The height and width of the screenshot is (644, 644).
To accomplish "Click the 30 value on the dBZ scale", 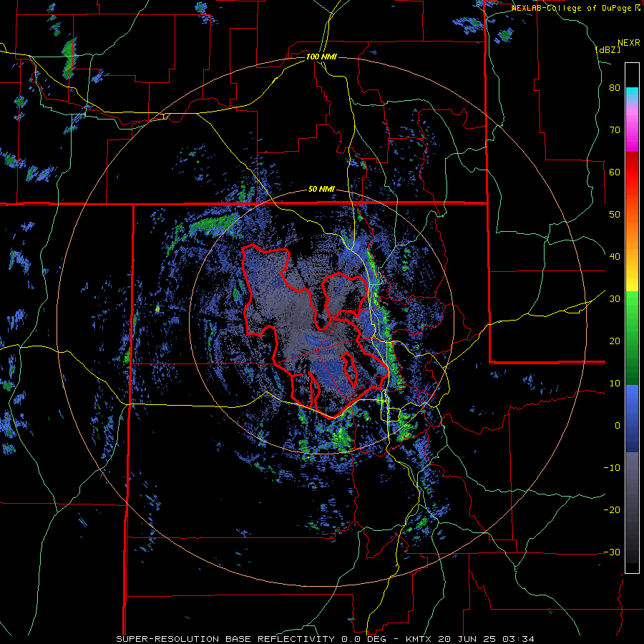I will coord(615,299).
